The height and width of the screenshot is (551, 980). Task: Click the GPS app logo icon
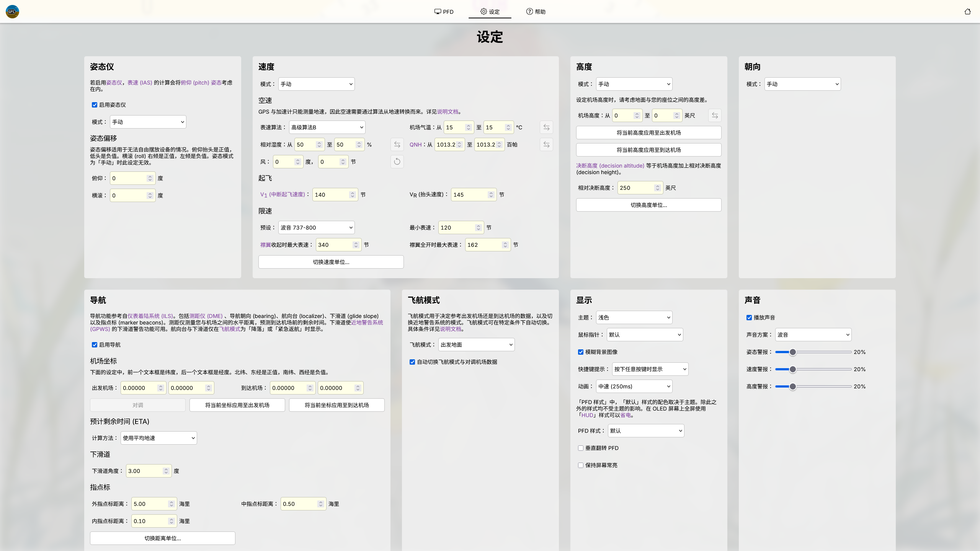(x=12, y=11)
